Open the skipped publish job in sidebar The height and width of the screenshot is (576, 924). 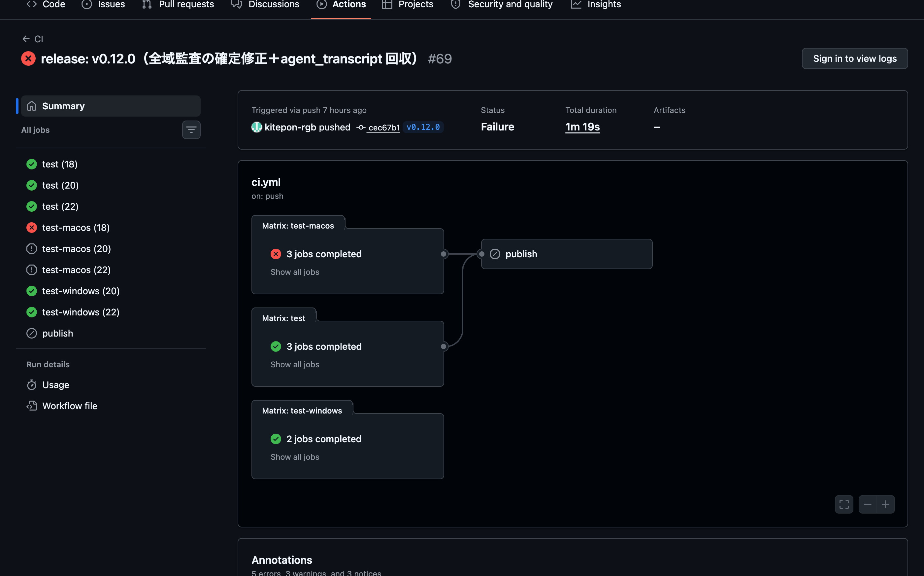(x=111, y=333)
